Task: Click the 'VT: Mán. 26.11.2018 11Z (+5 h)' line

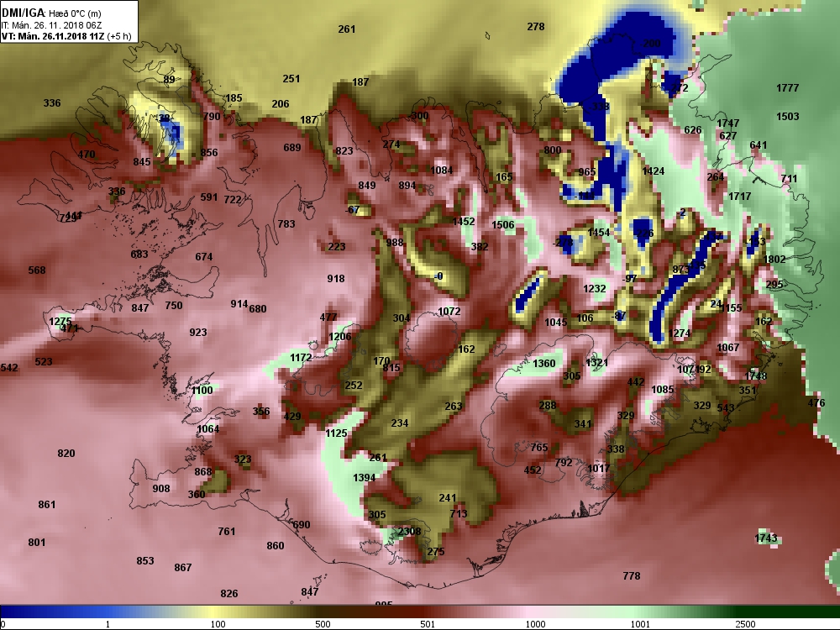Action: [x=66, y=36]
